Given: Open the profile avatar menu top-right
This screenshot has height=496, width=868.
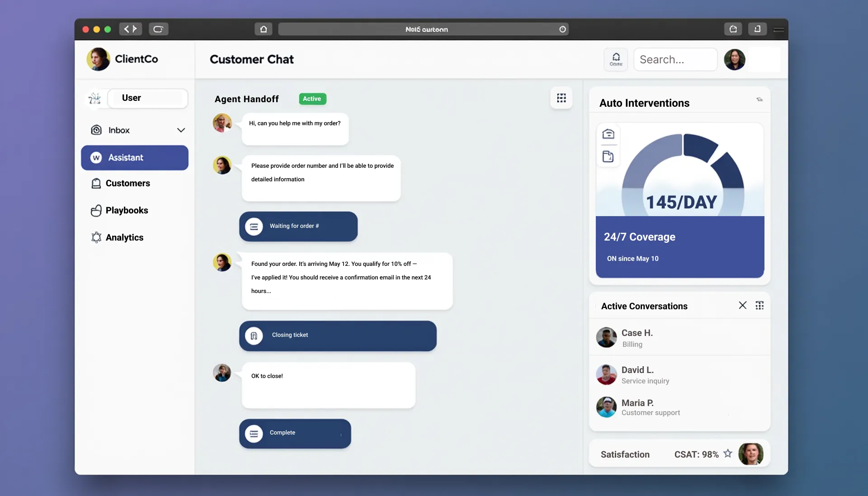Looking at the screenshot, I should pyautogui.click(x=735, y=59).
